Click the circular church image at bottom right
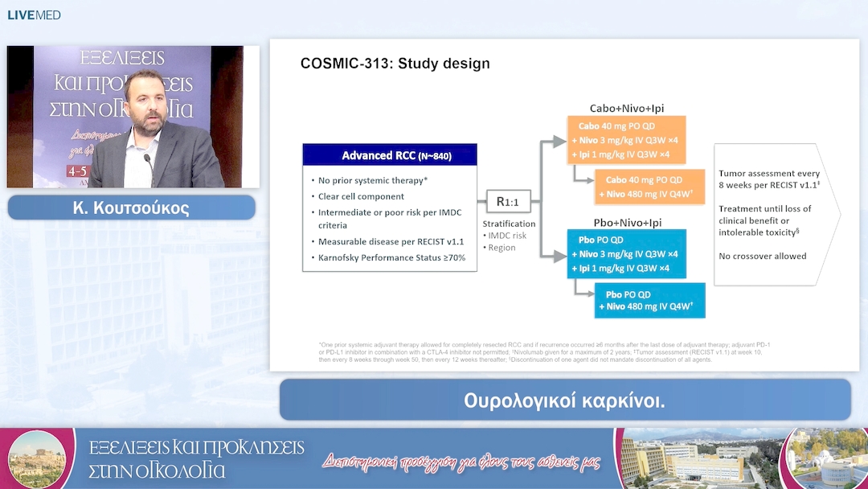Image resolution: width=868 pixels, height=489 pixels. [x=828, y=458]
